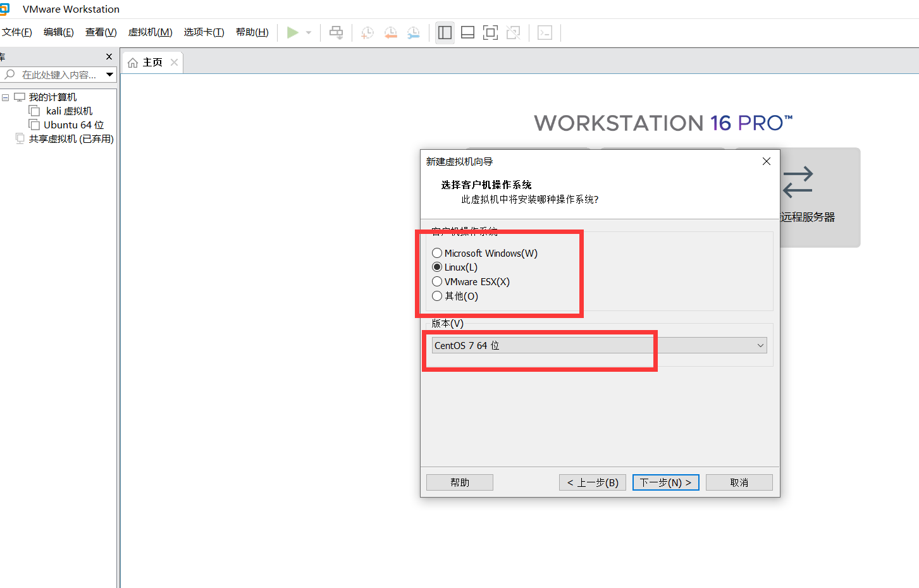Toggle the library sidebar view icon
Image resolution: width=919 pixels, height=588 pixels.
(x=445, y=32)
